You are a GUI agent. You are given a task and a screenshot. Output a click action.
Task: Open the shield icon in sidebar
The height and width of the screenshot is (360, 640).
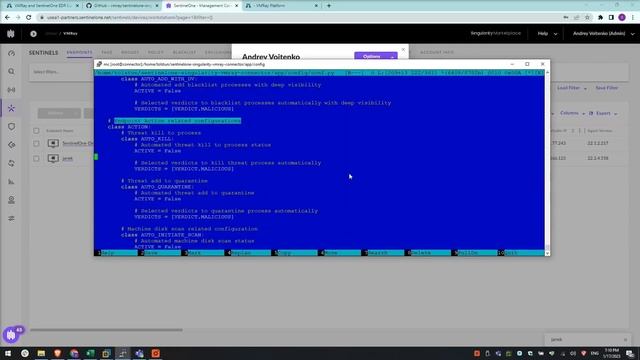pos(11,127)
